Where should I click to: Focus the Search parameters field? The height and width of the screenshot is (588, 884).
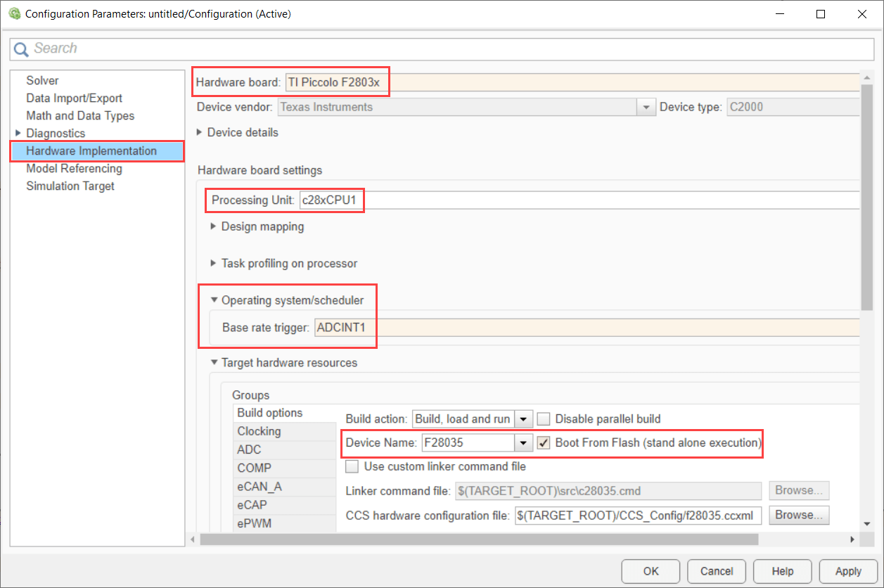[x=442, y=49]
